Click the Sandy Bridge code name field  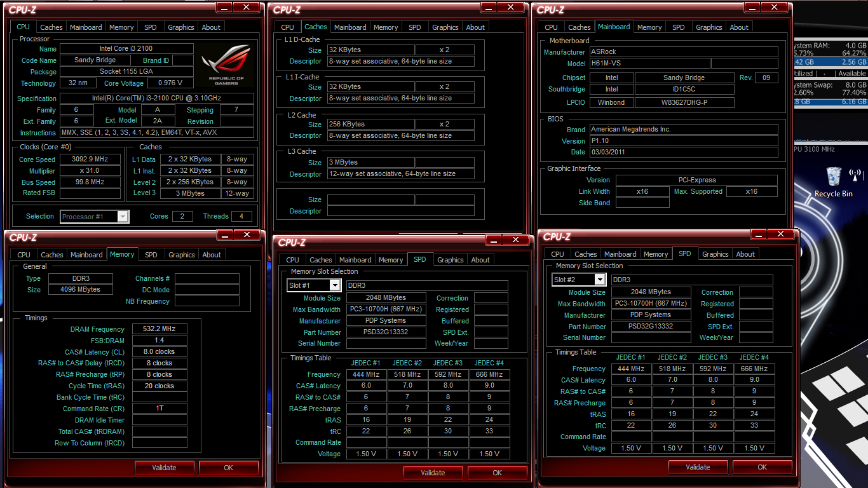95,60
